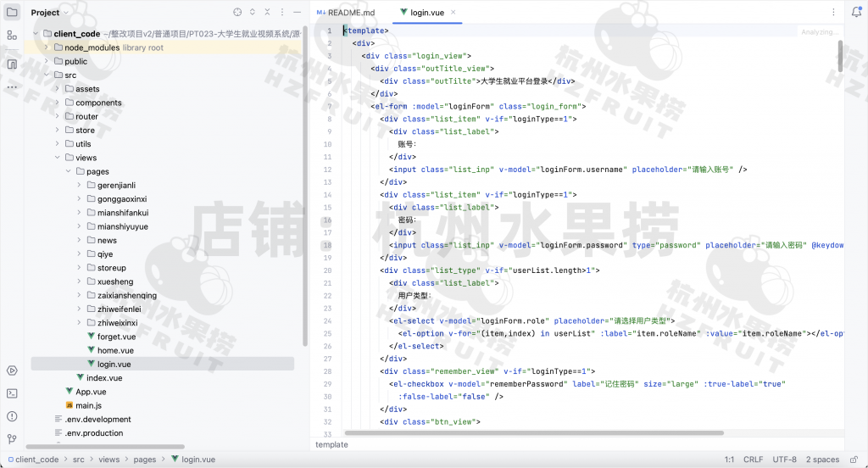This screenshot has width=868, height=468.
Task: Change the 2 spaces indent setting
Action: pos(822,460)
